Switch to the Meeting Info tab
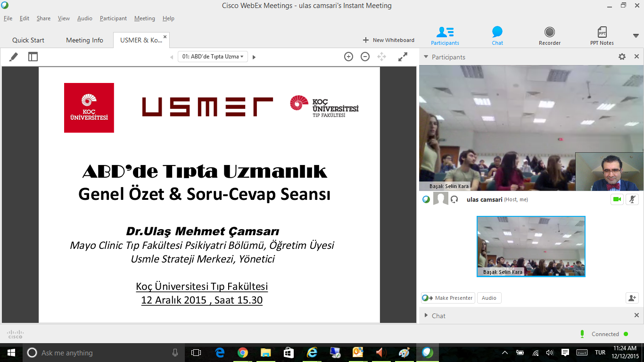Image resolution: width=644 pixels, height=362 pixels. 84,40
